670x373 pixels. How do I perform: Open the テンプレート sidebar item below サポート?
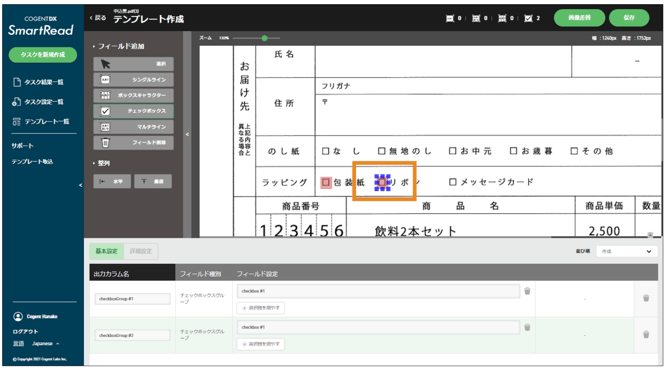pyautogui.click(x=32, y=162)
